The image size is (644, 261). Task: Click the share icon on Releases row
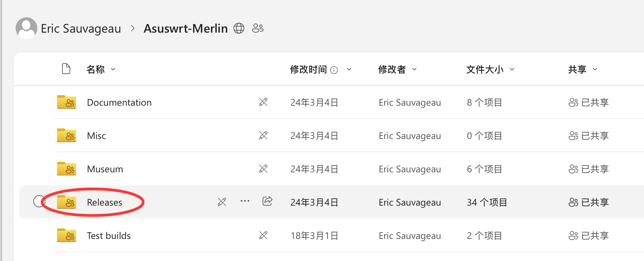tap(267, 201)
